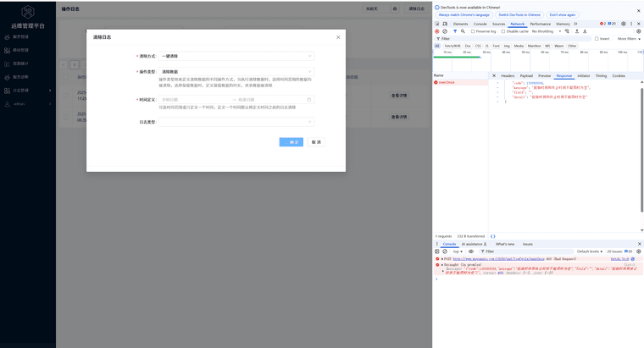644x348 pixels.
Task: Expand more DevTools tabs chevron
Action: point(575,24)
